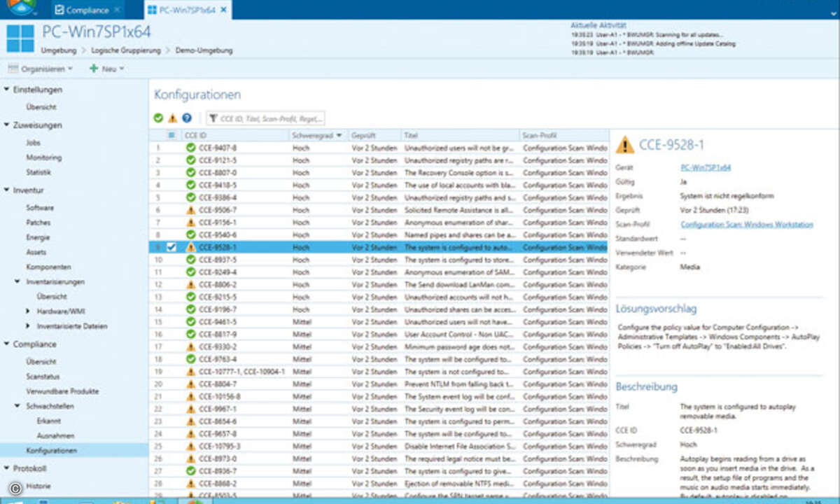Expand the Hardware/WMI tree node
This screenshot has height=504, width=840.
[28, 311]
